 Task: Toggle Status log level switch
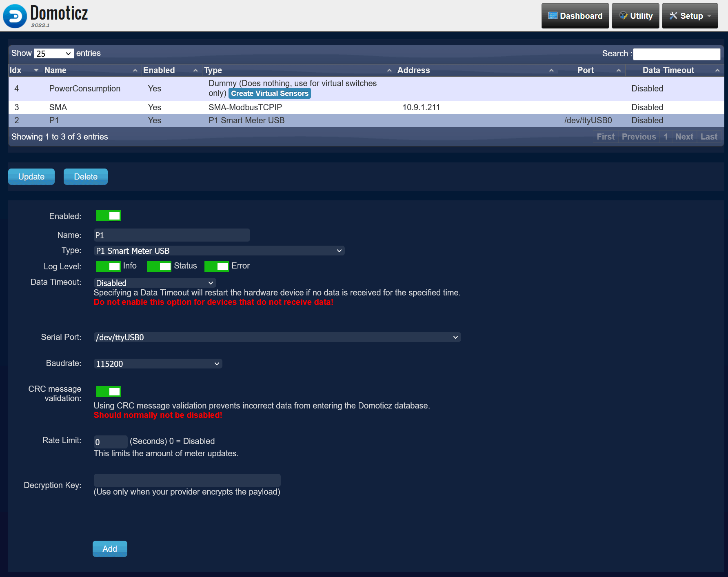click(x=159, y=266)
